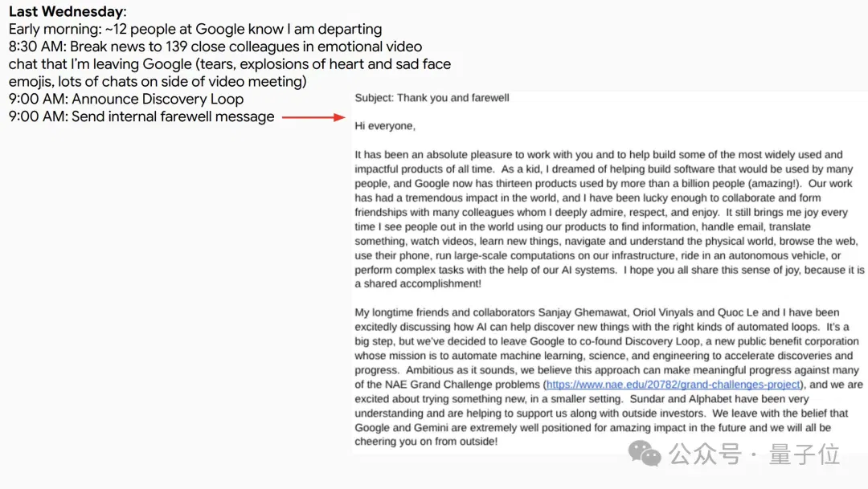Click the 'Subject: Thank you and farewell' line
The height and width of the screenshot is (489, 868).
pos(432,98)
